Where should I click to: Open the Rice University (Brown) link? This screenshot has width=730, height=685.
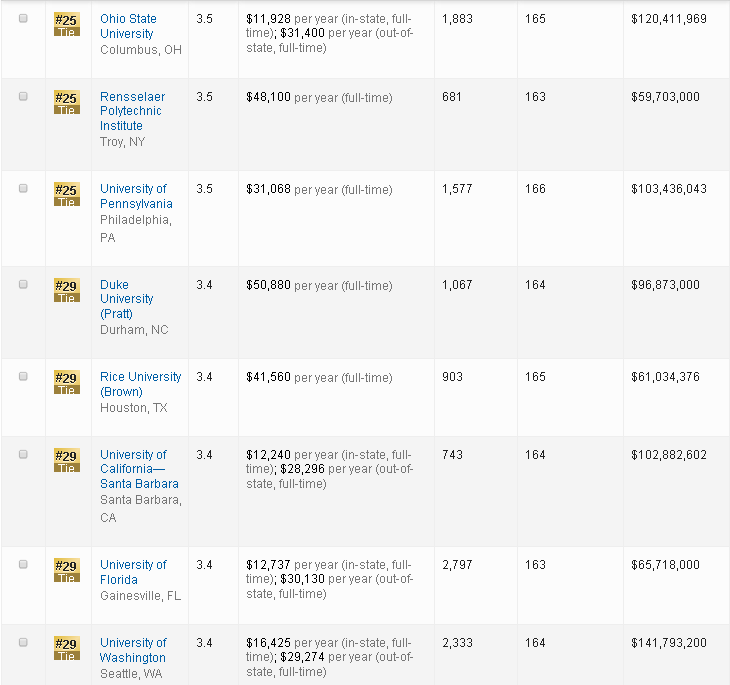[140, 384]
